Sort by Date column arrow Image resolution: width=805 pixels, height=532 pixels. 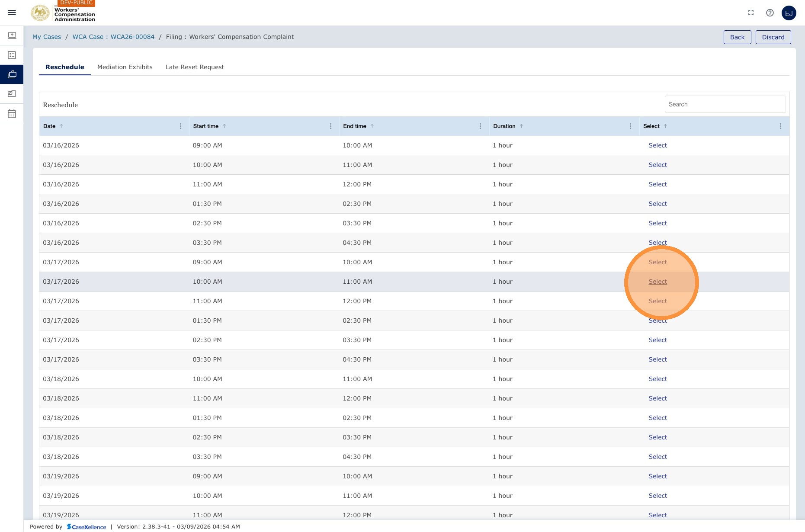[x=61, y=126]
